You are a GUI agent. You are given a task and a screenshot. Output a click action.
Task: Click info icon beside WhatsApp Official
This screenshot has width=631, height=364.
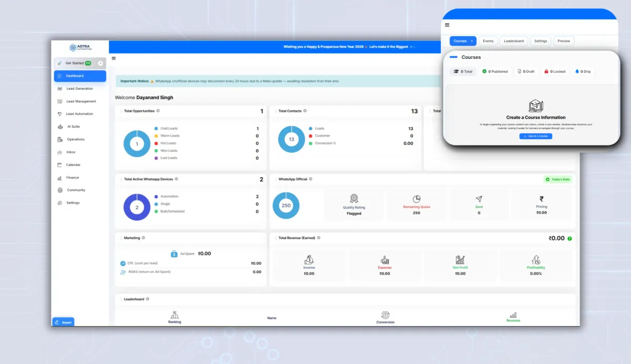pyautogui.click(x=311, y=179)
